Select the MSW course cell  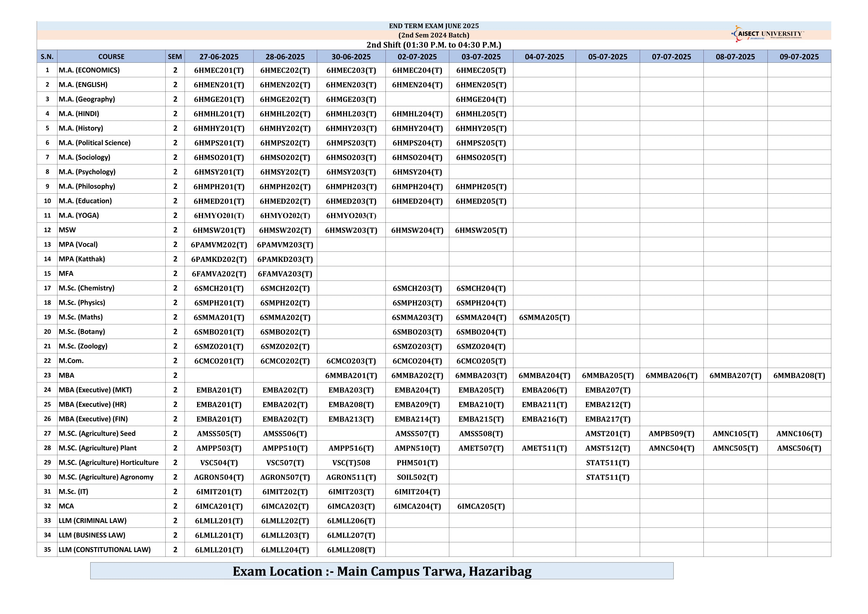click(x=111, y=230)
